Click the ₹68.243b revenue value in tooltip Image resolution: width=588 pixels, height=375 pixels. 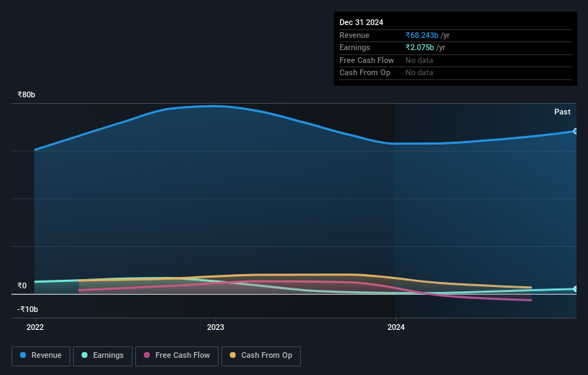(422, 35)
